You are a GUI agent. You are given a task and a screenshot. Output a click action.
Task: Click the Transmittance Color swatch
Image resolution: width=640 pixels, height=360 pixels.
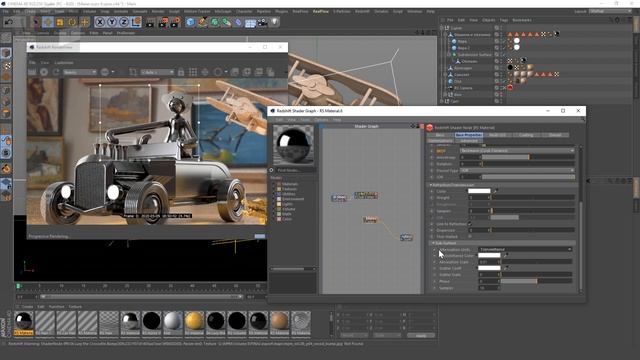[489, 255]
